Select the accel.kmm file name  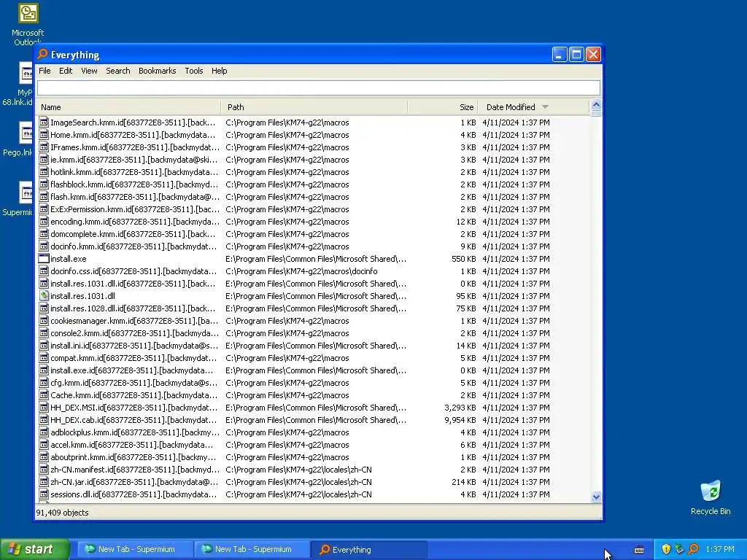coord(132,445)
